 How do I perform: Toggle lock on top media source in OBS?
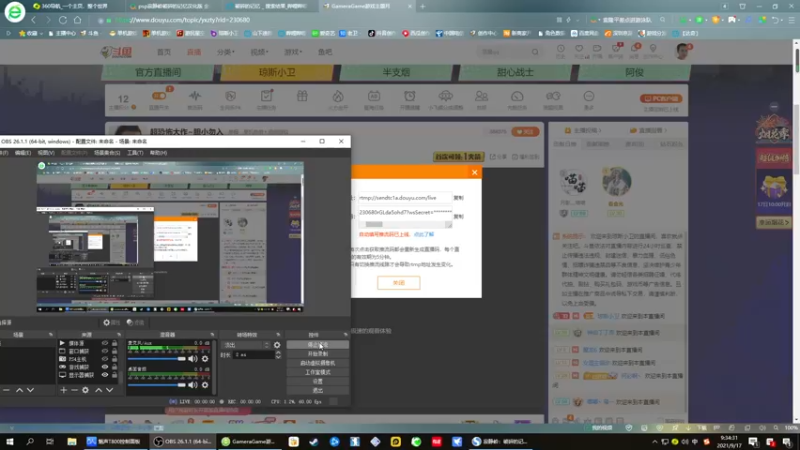click(x=114, y=343)
